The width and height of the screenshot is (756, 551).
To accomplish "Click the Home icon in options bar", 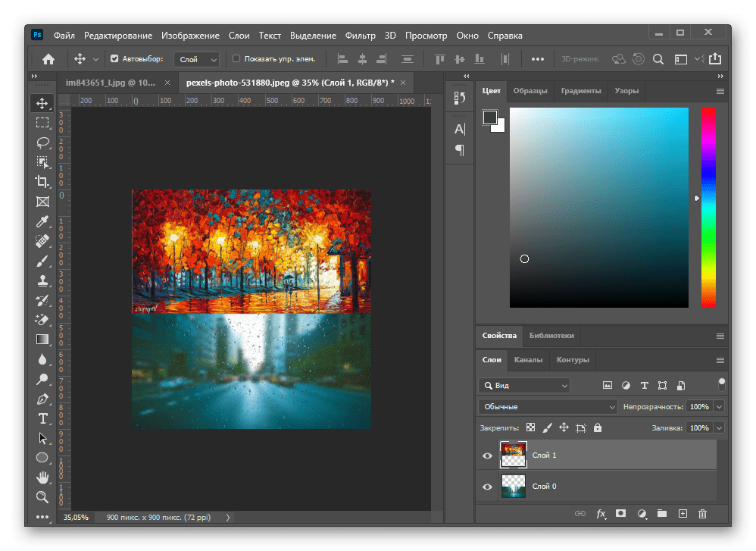I will [x=48, y=59].
